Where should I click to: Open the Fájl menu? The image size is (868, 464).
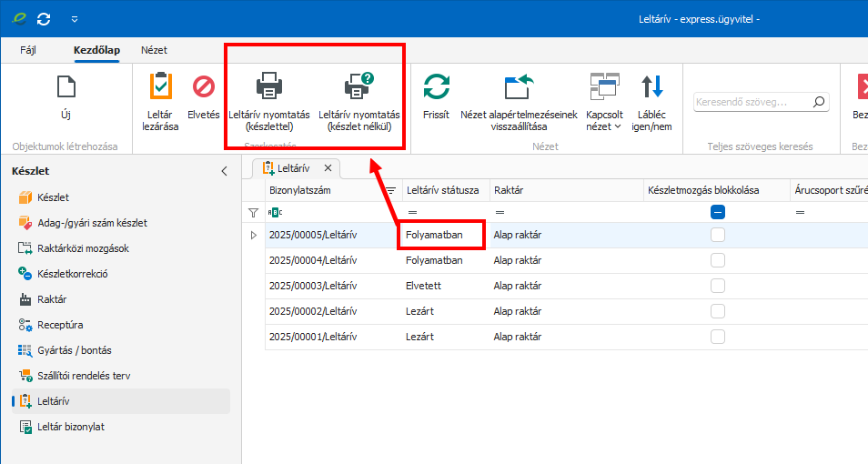28,50
